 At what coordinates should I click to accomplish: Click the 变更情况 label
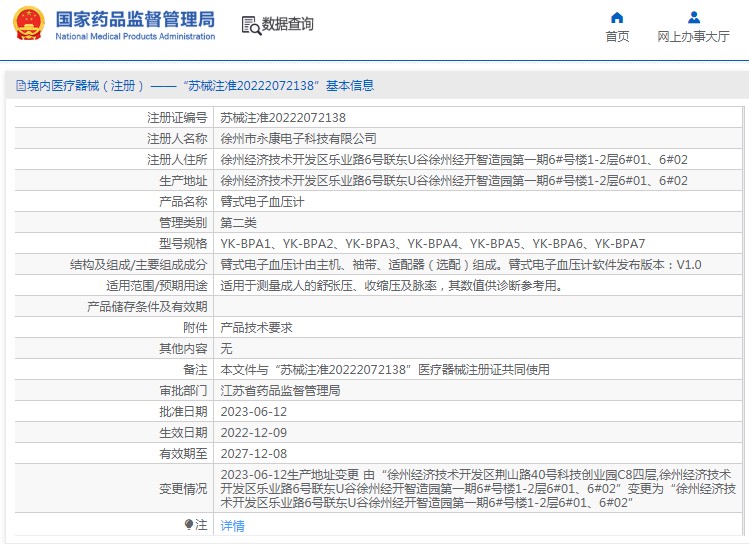tap(183, 489)
